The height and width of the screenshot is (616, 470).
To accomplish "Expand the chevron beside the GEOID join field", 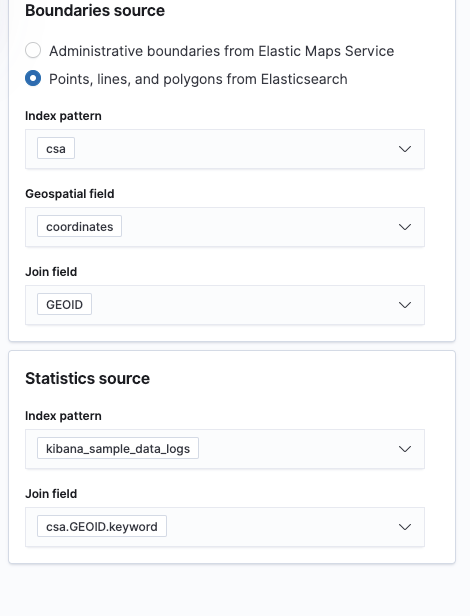I will tap(405, 304).
